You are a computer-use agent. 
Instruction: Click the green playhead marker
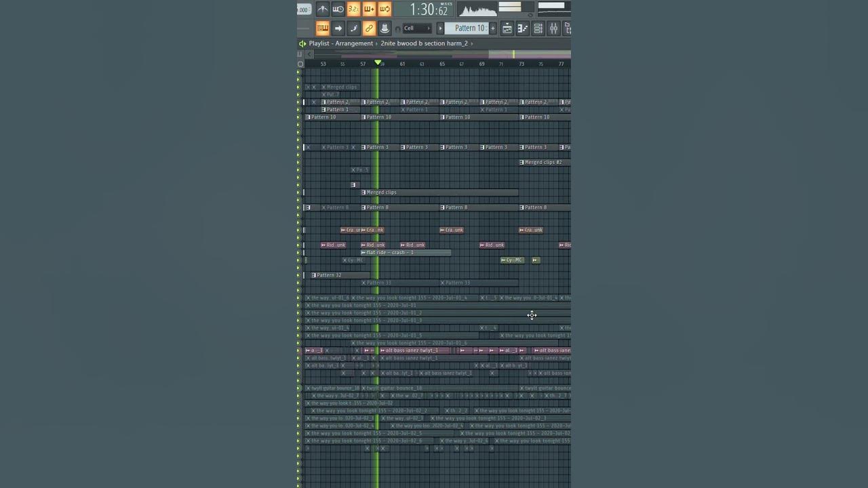tap(378, 62)
